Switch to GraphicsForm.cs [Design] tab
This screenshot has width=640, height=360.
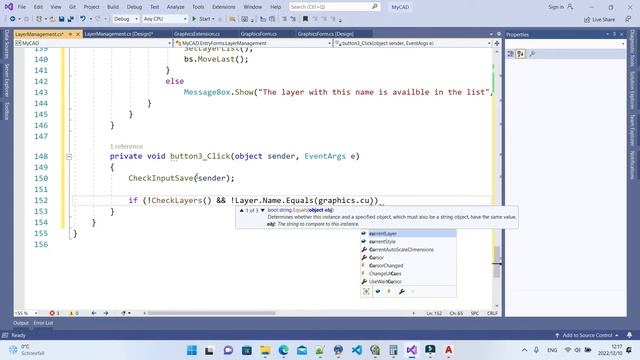325,34
